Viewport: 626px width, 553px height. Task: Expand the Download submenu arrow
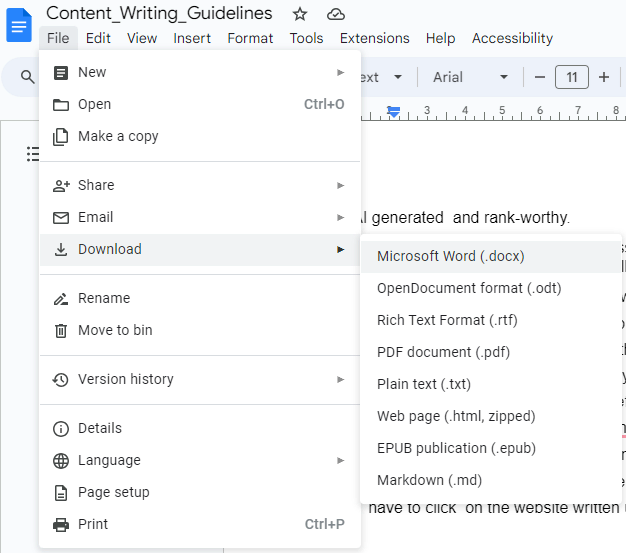[x=340, y=250]
